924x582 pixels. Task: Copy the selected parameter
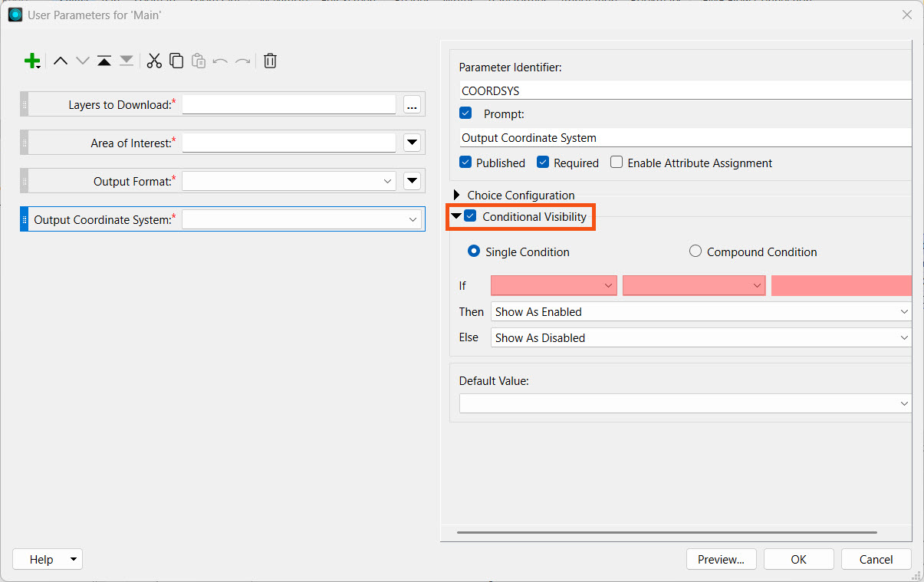click(x=176, y=61)
